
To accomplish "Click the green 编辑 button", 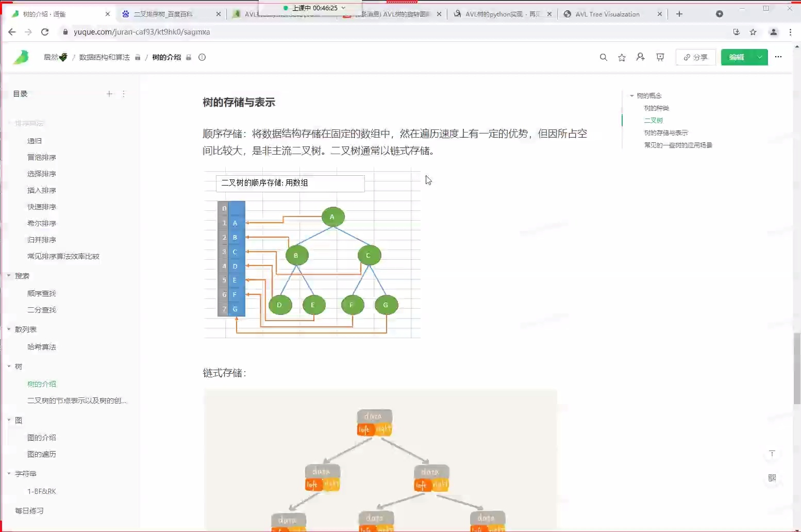I will (x=737, y=57).
